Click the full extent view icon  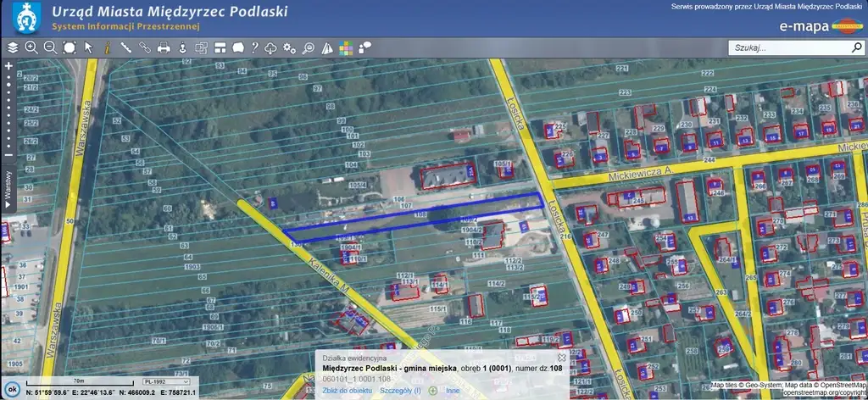[69, 47]
